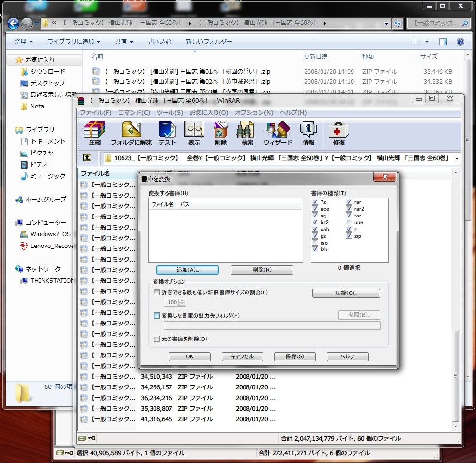Select Neta folder in favorites
The width and height of the screenshot is (476, 463).
32,106
